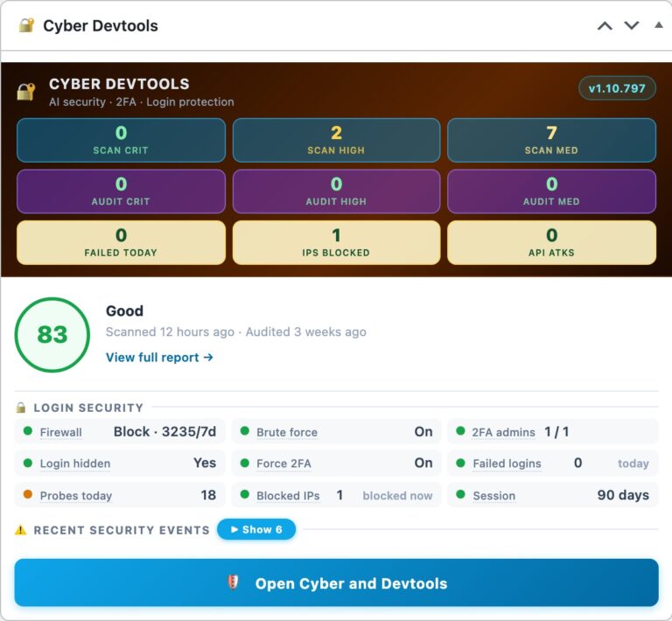Move widget up with the up chevron
Viewport: 672px width, 621px height.
605,26
